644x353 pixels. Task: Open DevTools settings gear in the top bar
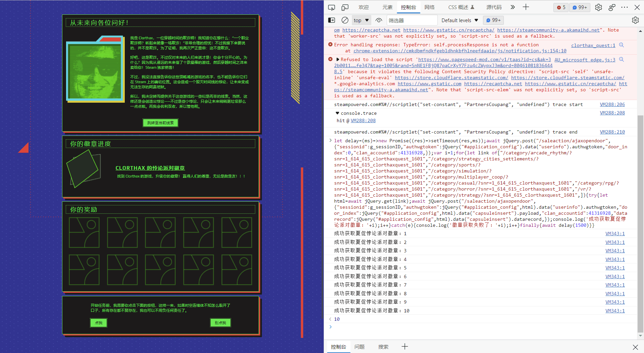coord(598,7)
